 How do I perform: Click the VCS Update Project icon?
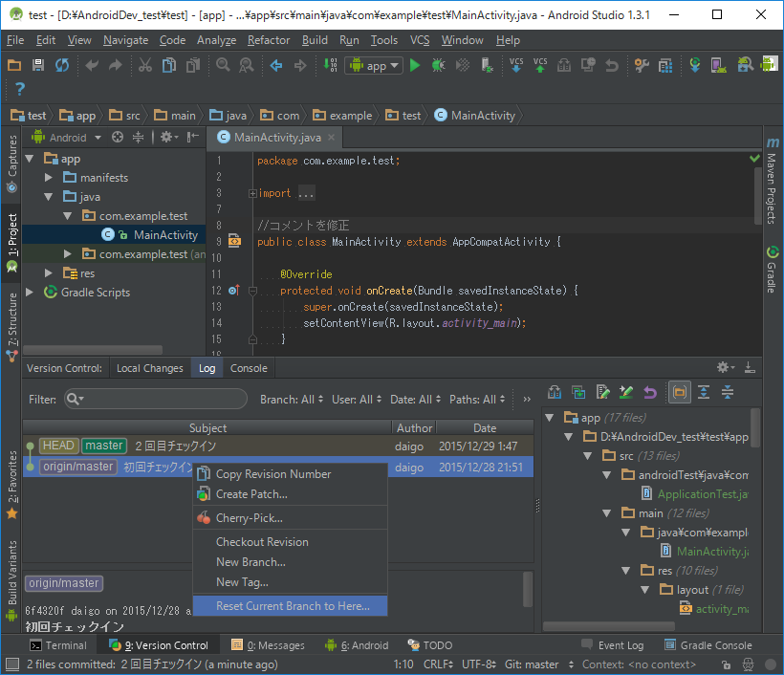(x=516, y=65)
